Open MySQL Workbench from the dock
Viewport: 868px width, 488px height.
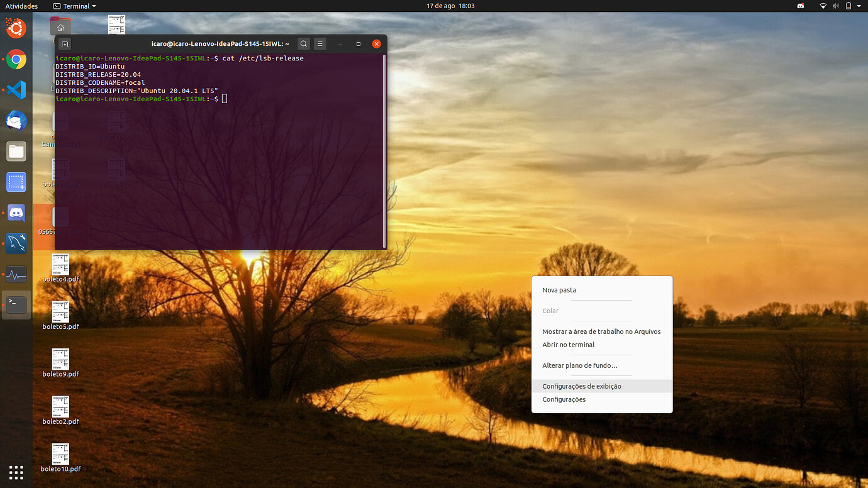[16, 244]
